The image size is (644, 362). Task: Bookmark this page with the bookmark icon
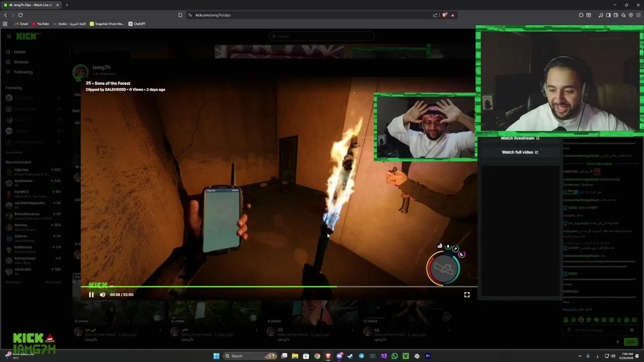(180, 15)
